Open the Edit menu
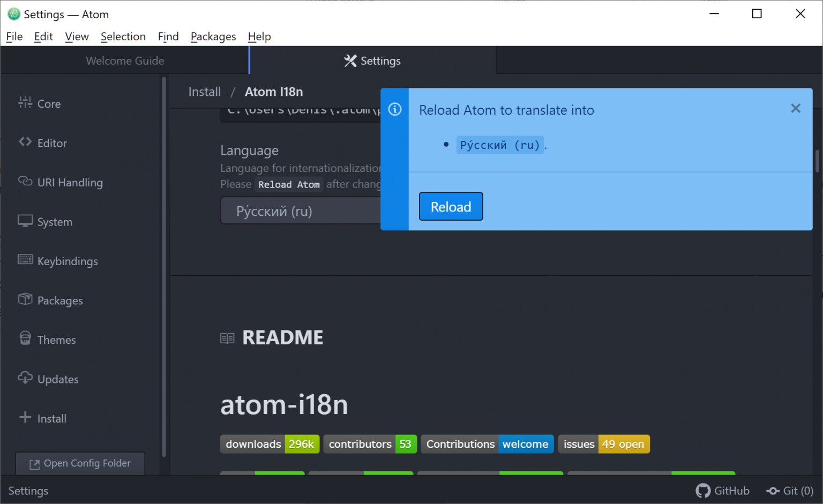Image resolution: width=823 pixels, height=504 pixels. [x=43, y=36]
